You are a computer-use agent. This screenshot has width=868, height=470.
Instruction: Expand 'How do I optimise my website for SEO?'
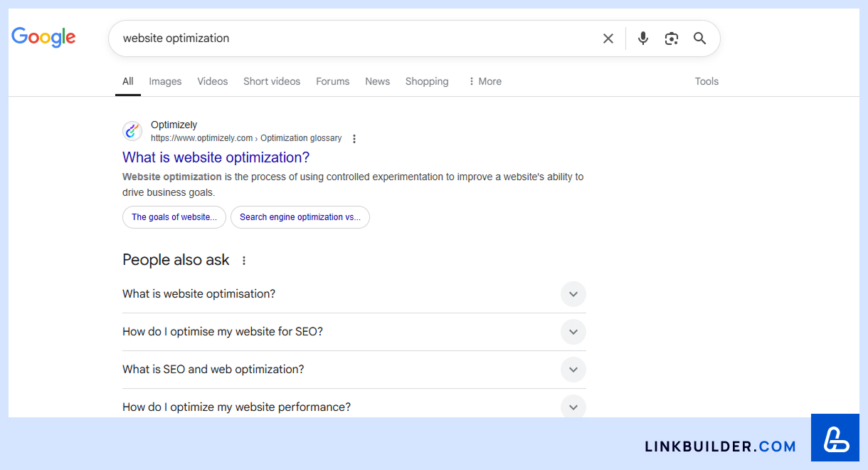pyautogui.click(x=354, y=332)
